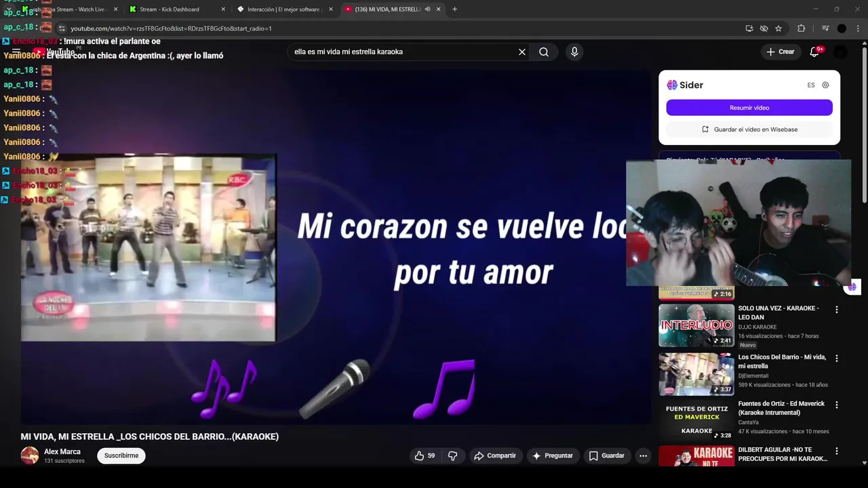The image size is (868, 488).
Task: Click title Los Chicos Del Barrio - Mi vida, mi estrella
Action: click(781, 361)
